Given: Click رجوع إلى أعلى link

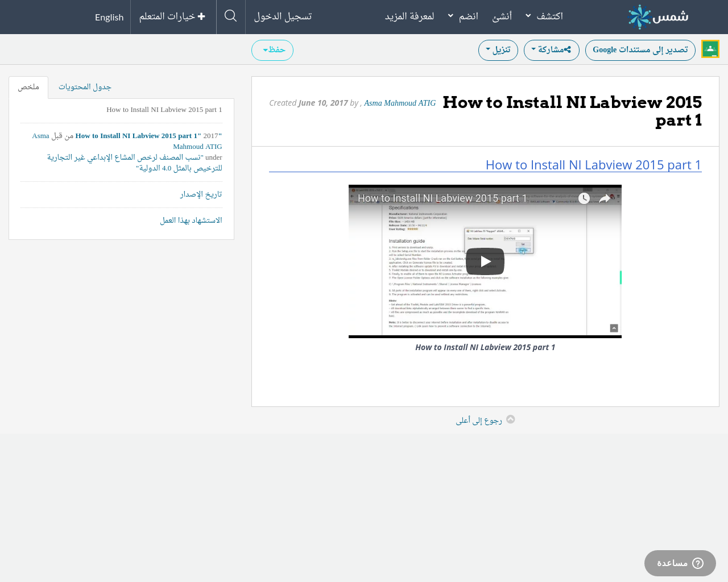Looking at the screenshot, I should [479, 420].
